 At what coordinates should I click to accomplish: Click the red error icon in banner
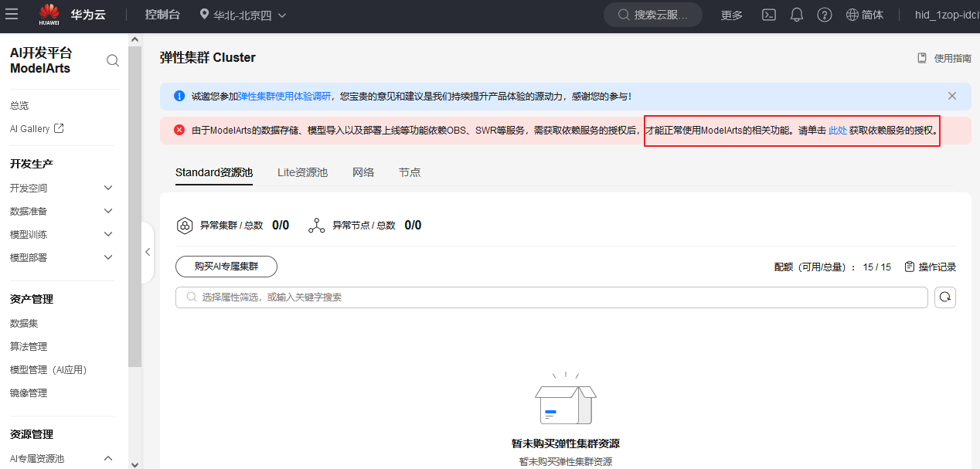click(179, 131)
